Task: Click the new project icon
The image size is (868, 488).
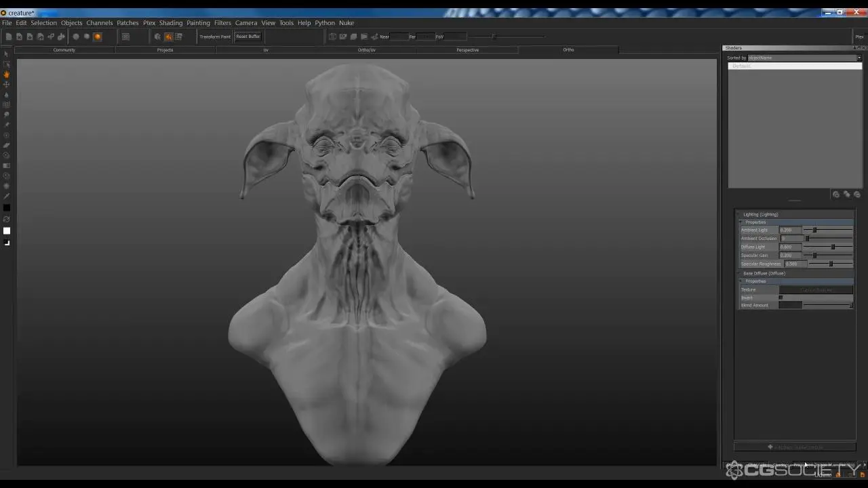Action: coord(9,37)
